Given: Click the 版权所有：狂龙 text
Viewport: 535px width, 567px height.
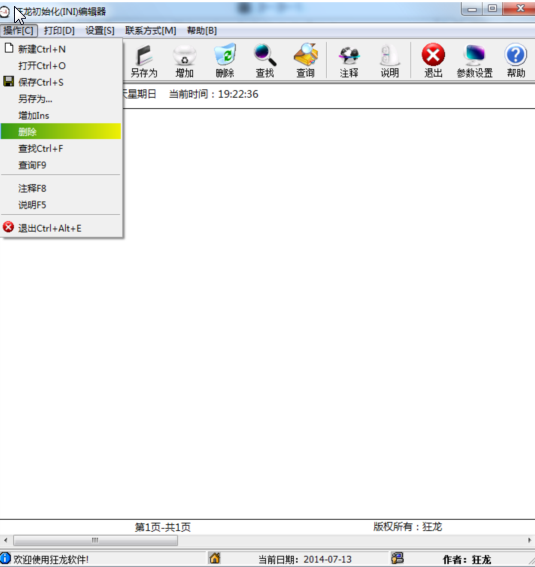Looking at the screenshot, I should pyautogui.click(x=408, y=526).
